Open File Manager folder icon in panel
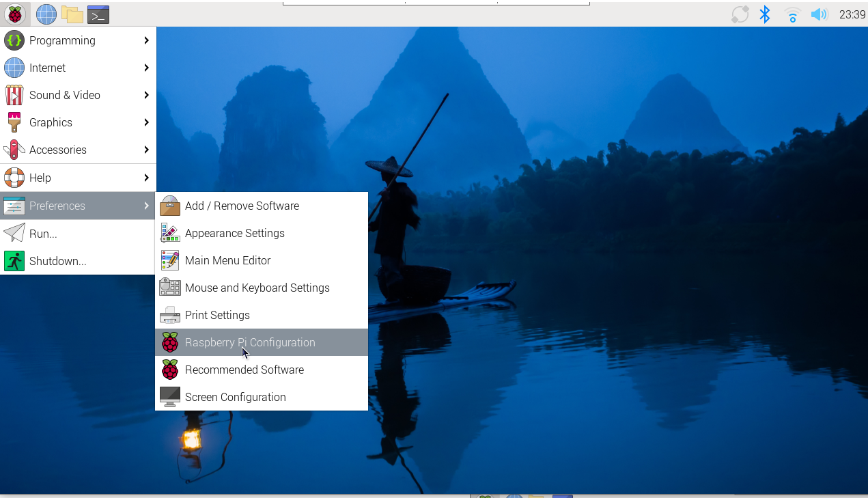This screenshot has height=498, width=868. [72, 14]
